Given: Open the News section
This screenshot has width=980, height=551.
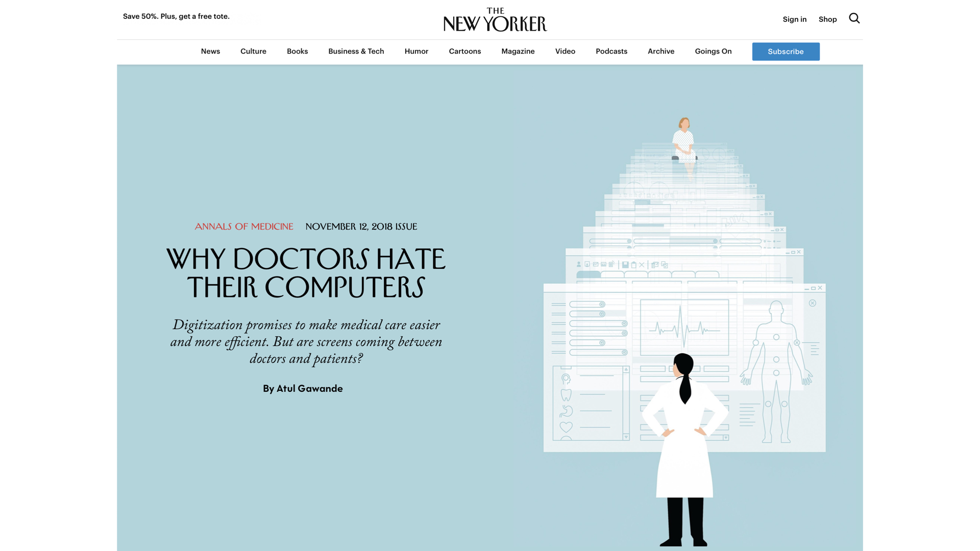Looking at the screenshot, I should tap(210, 51).
